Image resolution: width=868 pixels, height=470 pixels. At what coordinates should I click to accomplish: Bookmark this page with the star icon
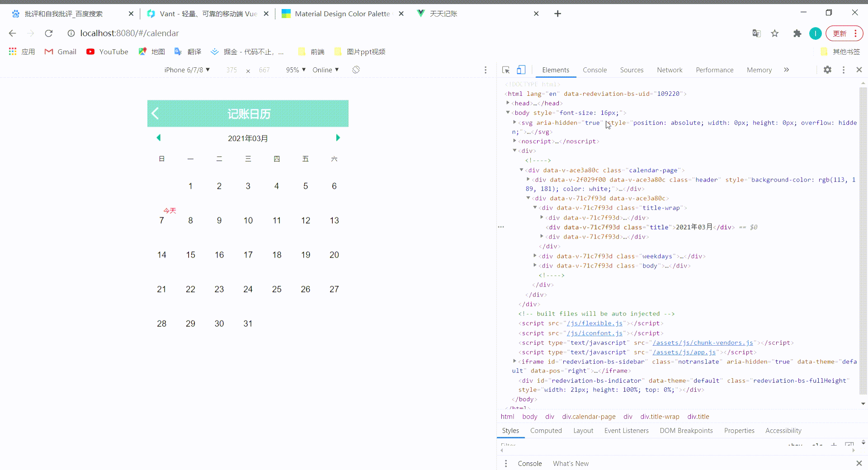pyautogui.click(x=775, y=33)
